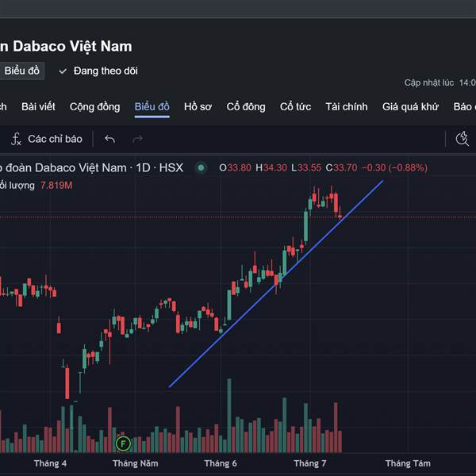The height and width of the screenshot is (476, 476).
Task: Click the Tháng Tám axis label
Action: 408,463
